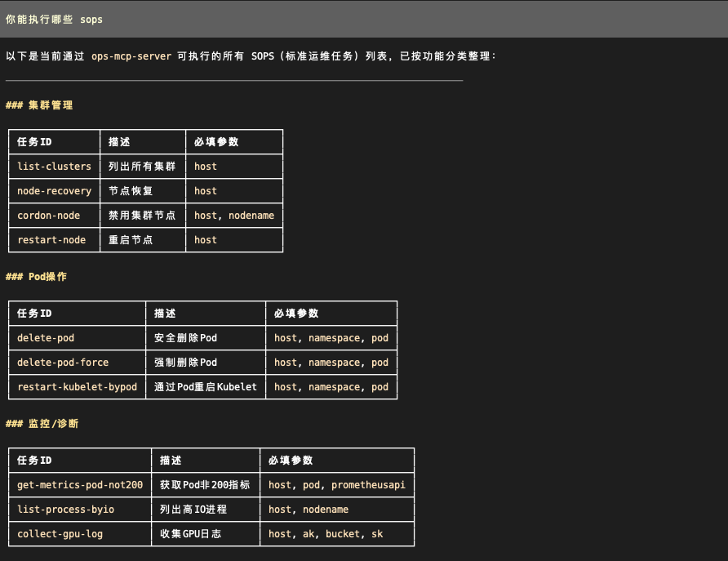Screen dimensions: 728x561
Task: Click the ops-mcp-server text in the intro line
Action: point(131,56)
